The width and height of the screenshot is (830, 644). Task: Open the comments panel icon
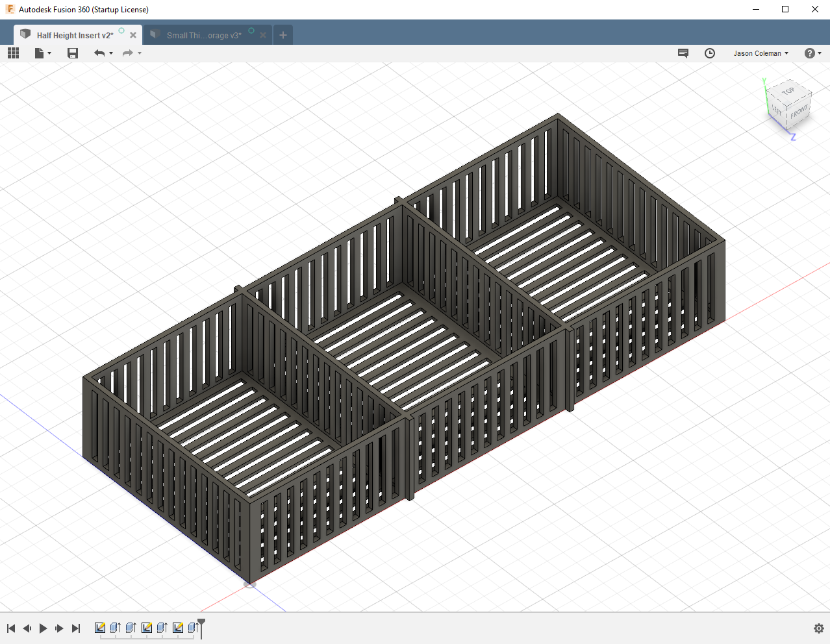[x=683, y=53]
